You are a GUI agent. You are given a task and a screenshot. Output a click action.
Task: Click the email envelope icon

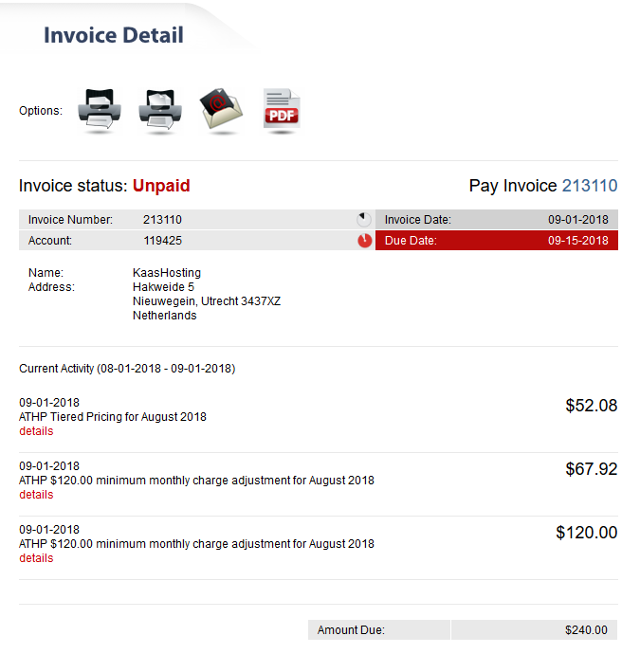(221, 110)
